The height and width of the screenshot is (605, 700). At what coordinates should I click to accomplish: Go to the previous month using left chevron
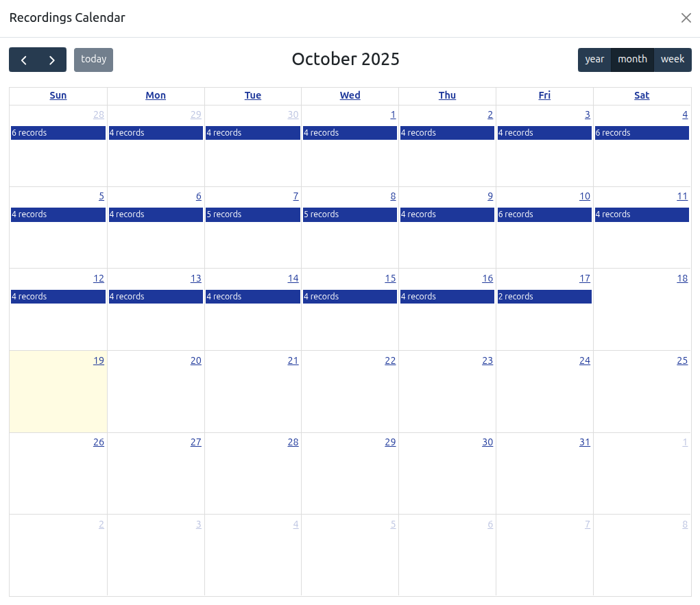(x=24, y=60)
